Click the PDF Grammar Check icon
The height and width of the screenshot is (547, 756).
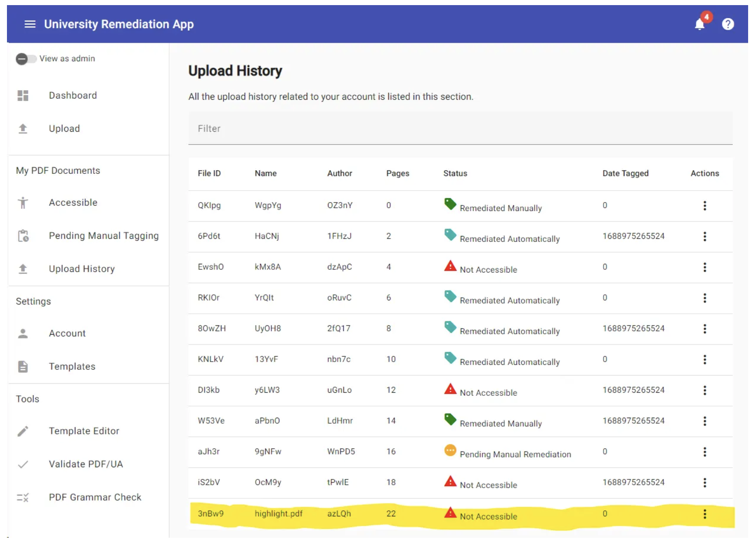(x=23, y=497)
